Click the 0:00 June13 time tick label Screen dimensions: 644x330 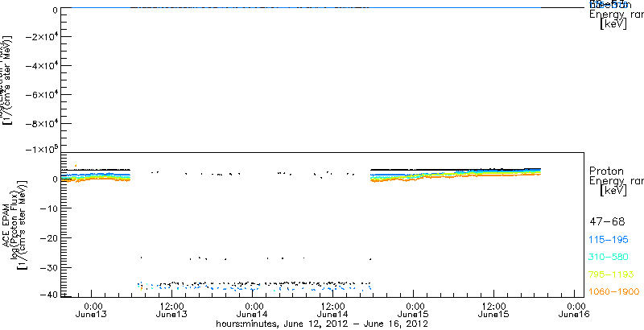[93, 311]
